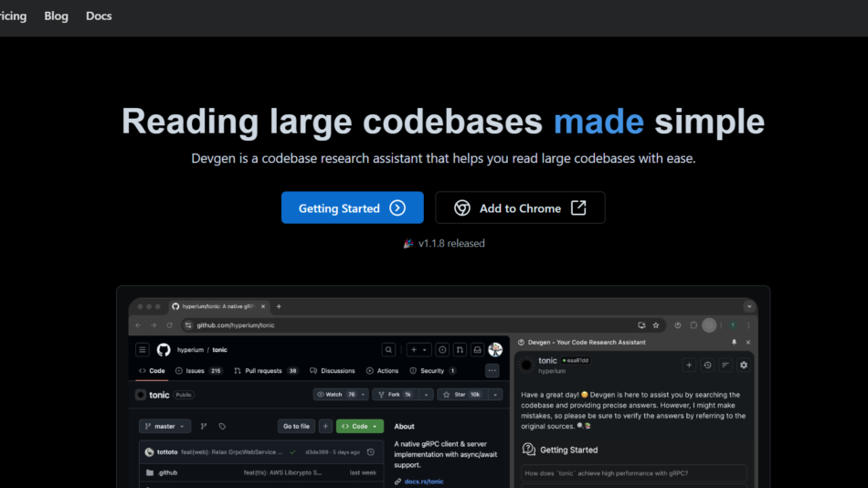Click the browser reload icon in the demo

click(169, 325)
